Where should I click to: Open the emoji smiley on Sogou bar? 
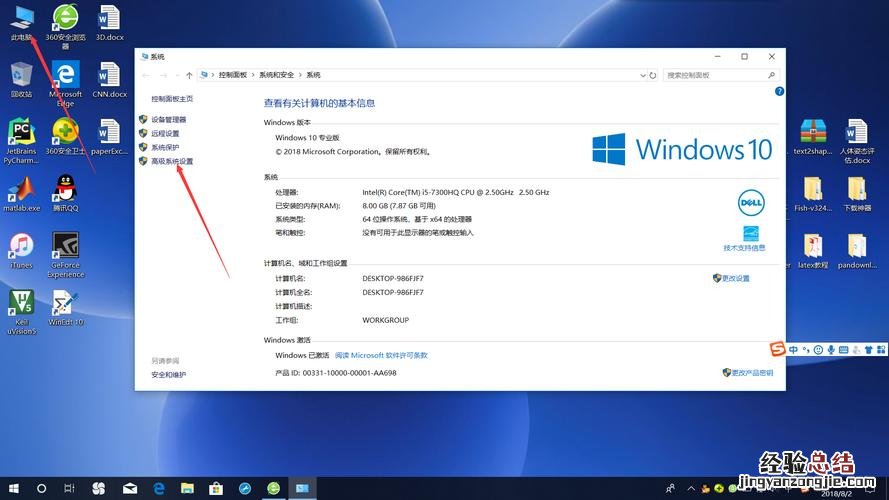tap(818, 350)
